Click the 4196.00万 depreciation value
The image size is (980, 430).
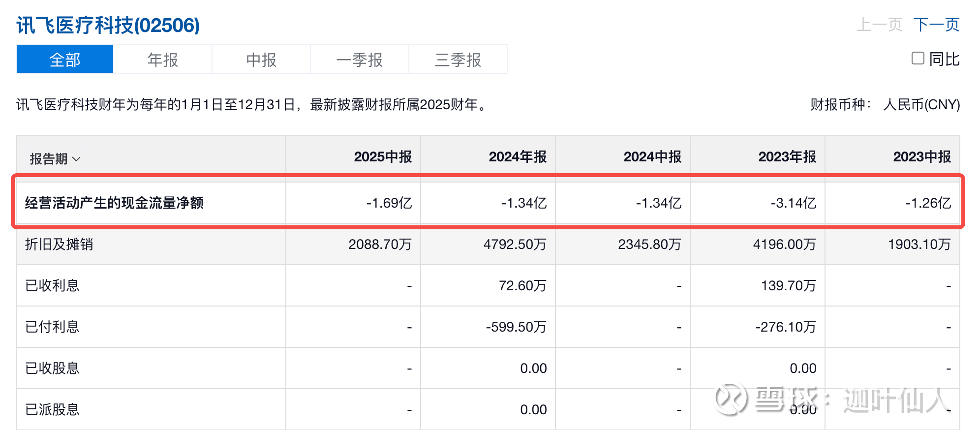(785, 244)
